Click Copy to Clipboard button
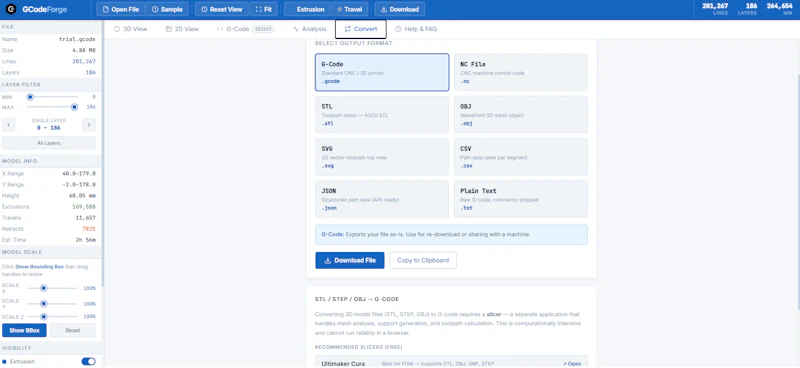The width and height of the screenshot is (800, 368). tap(423, 260)
